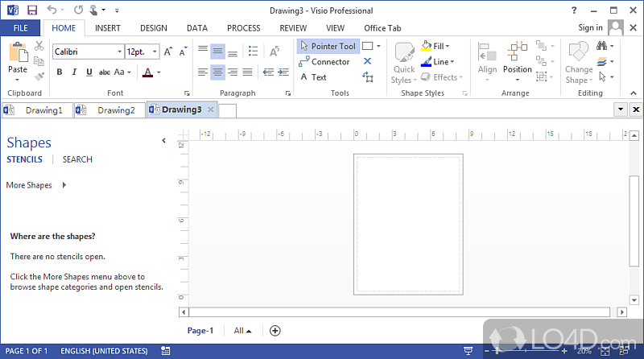Click the Position button
This screenshot has height=359, width=644.
(x=517, y=62)
